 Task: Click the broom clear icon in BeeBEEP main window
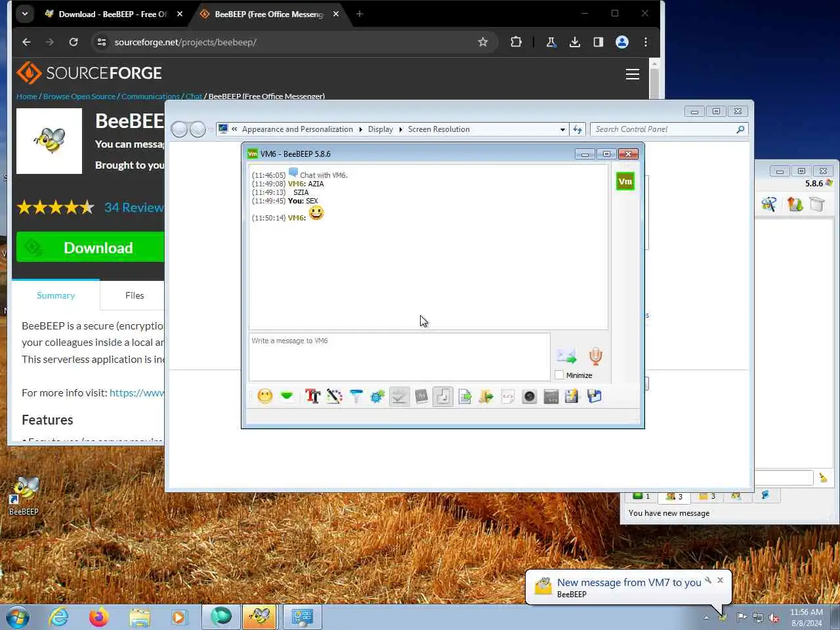pos(823,478)
